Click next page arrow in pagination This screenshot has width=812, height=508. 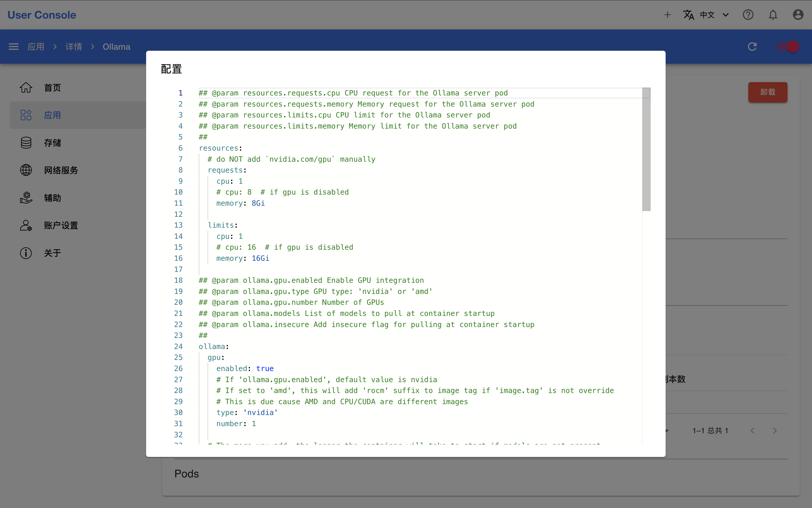pyautogui.click(x=775, y=430)
